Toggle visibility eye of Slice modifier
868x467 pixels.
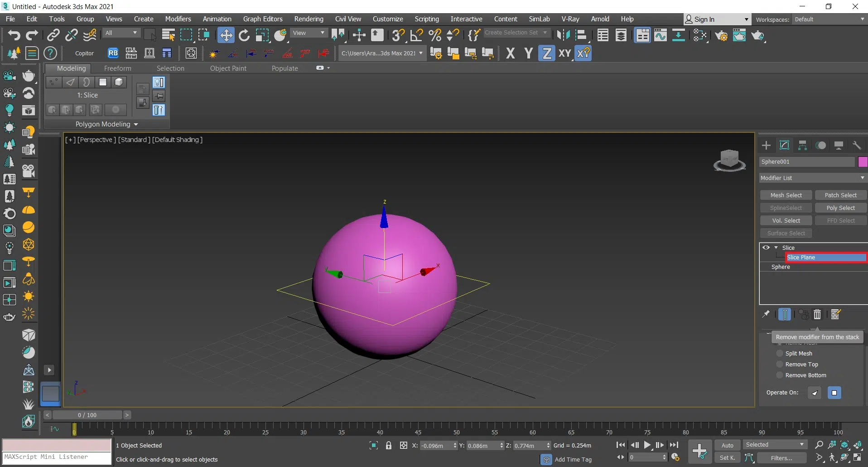[766, 248]
